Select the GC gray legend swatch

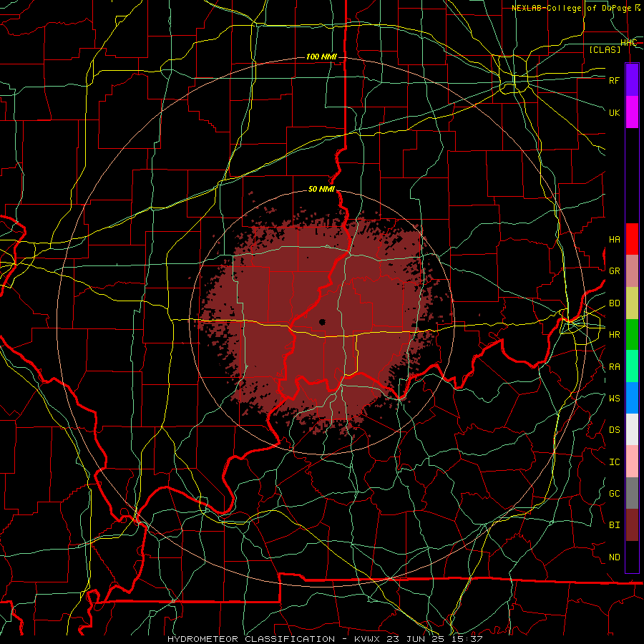(x=632, y=493)
